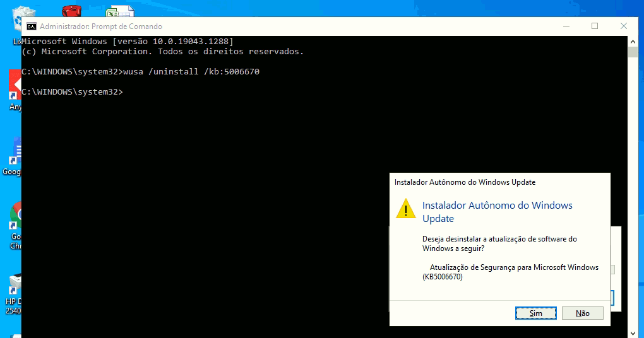Maximize the Command Prompt window
The height and width of the screenshot is (338, 644).
(594, 26)
